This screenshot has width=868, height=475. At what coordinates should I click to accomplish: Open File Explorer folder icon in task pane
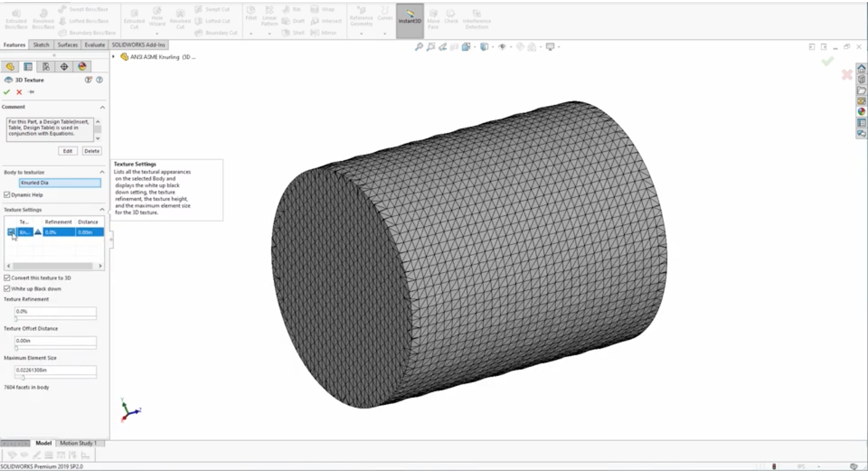(861, 90)
